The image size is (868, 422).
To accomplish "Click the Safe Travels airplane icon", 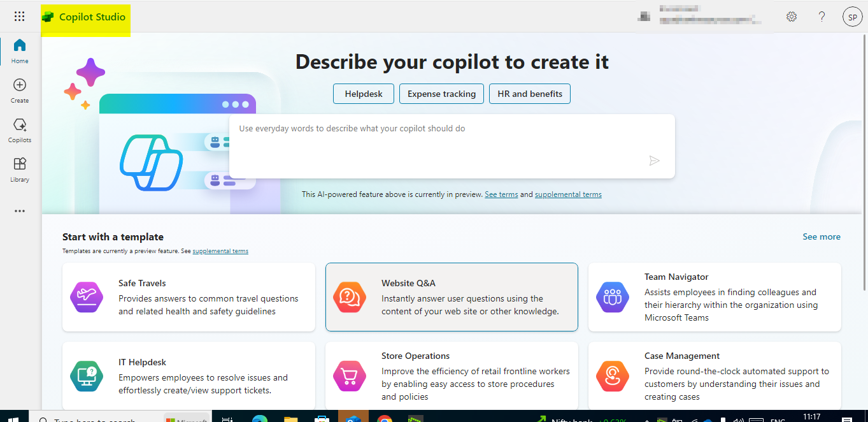I will click(x=86, y=297).
